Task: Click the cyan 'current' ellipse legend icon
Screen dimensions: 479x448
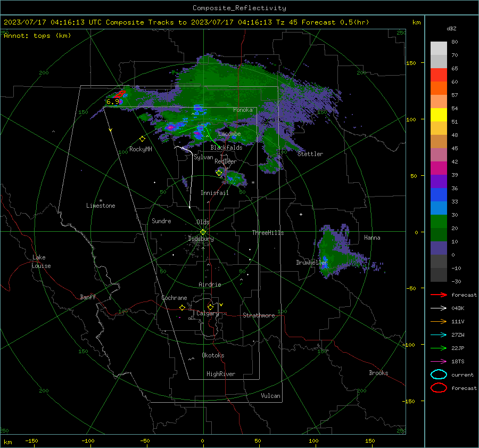Action: pos(439,374)
